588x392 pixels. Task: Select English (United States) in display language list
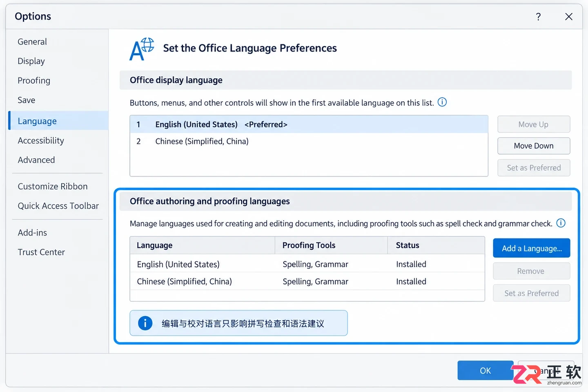click(x=309, y=125)
